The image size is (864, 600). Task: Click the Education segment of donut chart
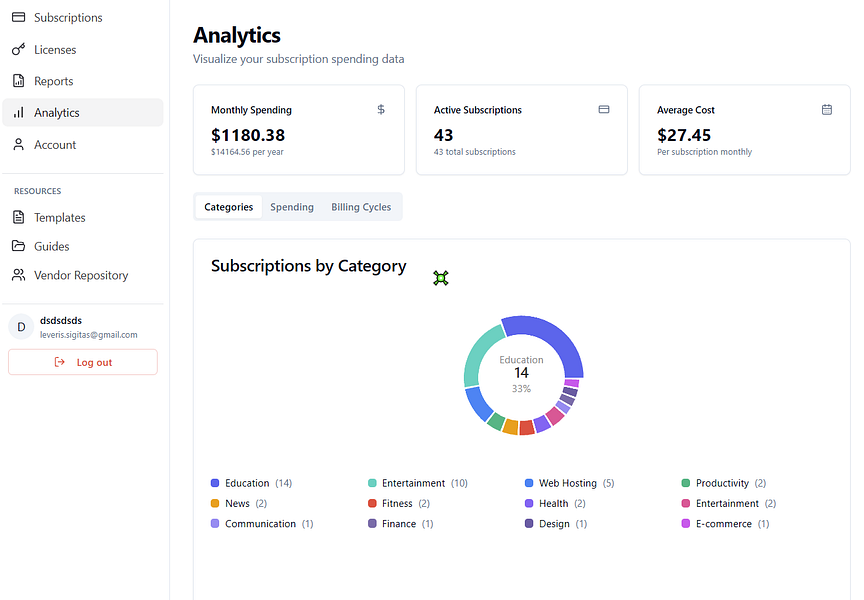(x=550, y=335)
